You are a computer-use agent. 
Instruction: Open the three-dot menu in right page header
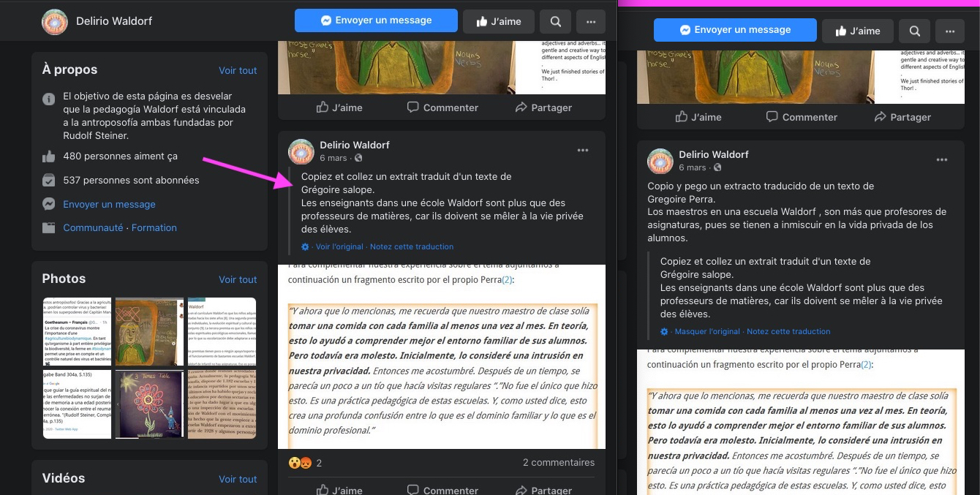(x=949, y=31)
